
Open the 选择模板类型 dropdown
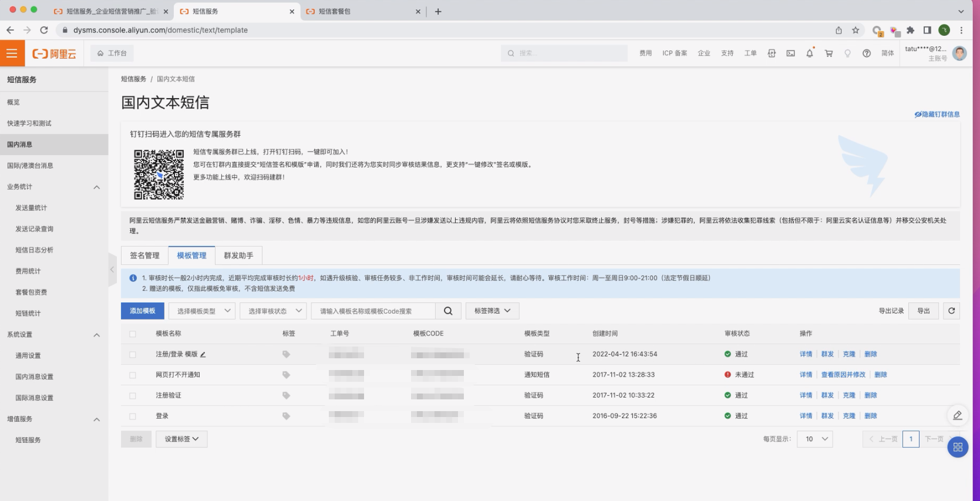[202, 311]
